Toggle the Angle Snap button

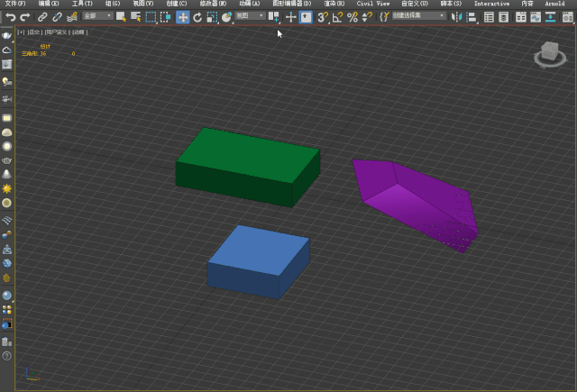click(x=337, y=17)
